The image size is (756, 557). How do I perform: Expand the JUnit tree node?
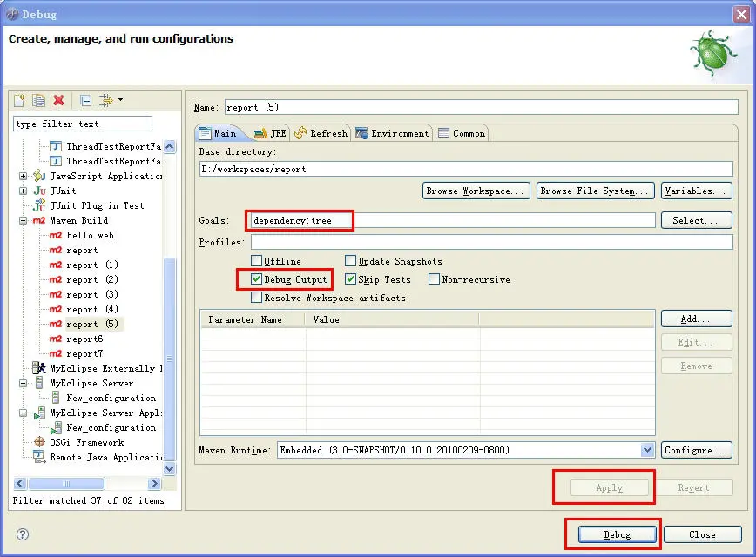point(23,191)
